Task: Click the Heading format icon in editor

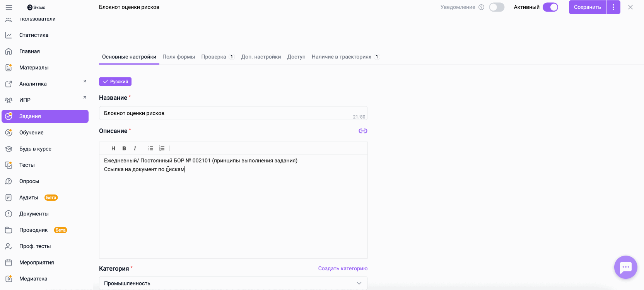Action: (113, 148)
